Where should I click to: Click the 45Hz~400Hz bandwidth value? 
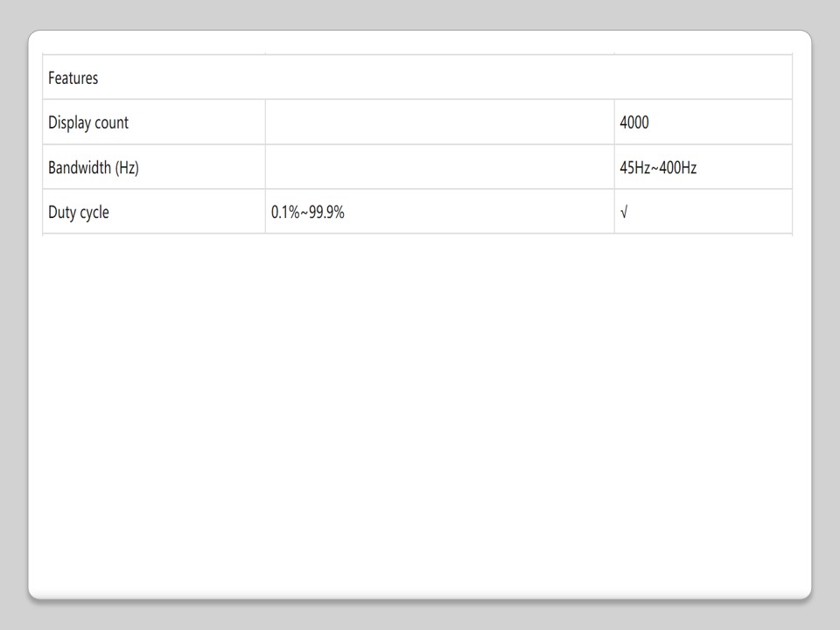(658, 168)
